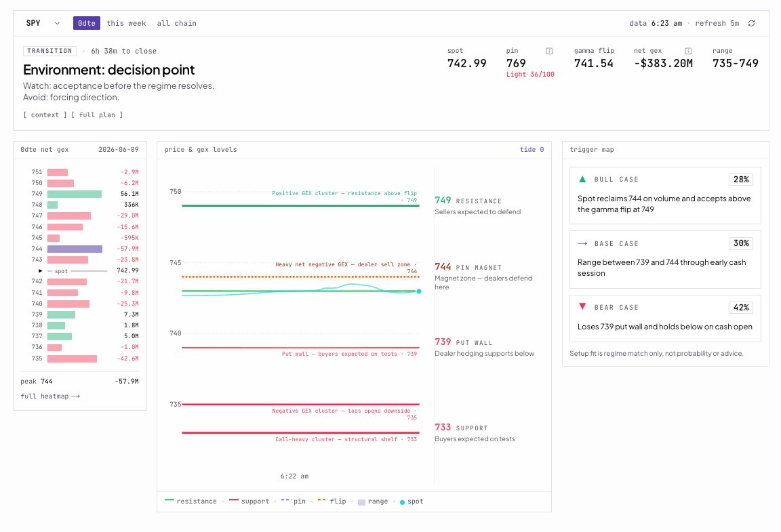Click the 6:22 am chart time label

pos(294,476)
